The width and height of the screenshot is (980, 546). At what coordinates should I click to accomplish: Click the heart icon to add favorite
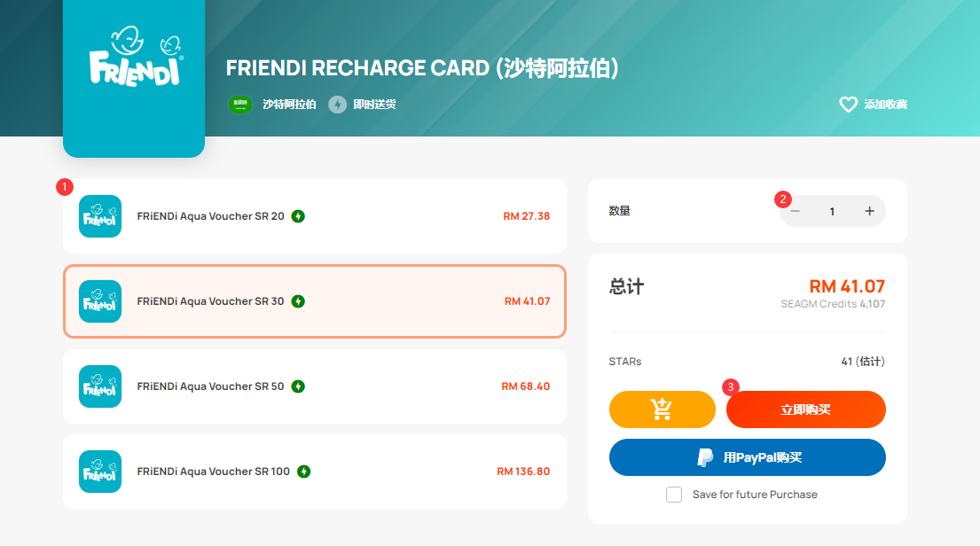click(x=848, y=105)
